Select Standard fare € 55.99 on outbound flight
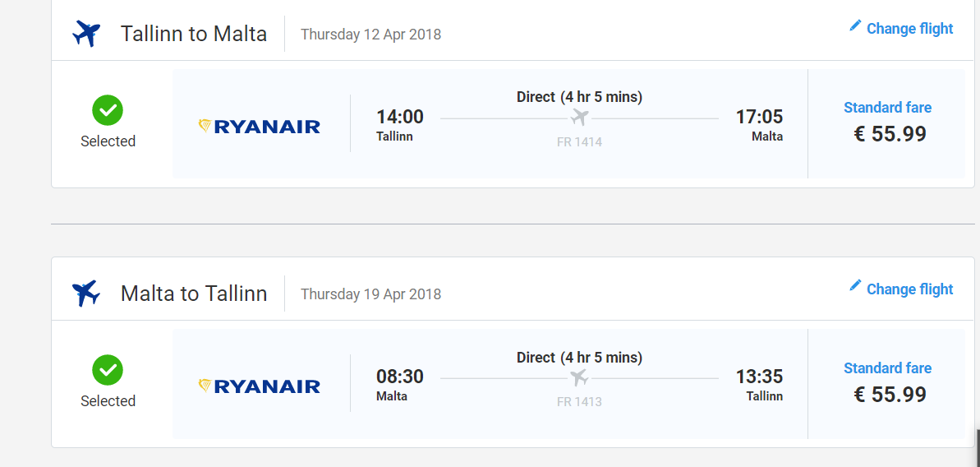This screenshot has width=980, height=467. (x=887, y=123)
